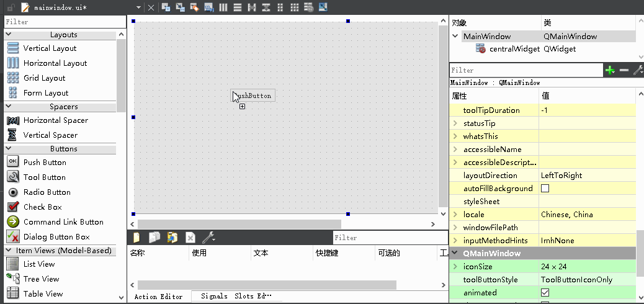Select Vertical Layout widget in the box
Image resolution: width=644 pixels, height=304 pixels.
[50, 48]
